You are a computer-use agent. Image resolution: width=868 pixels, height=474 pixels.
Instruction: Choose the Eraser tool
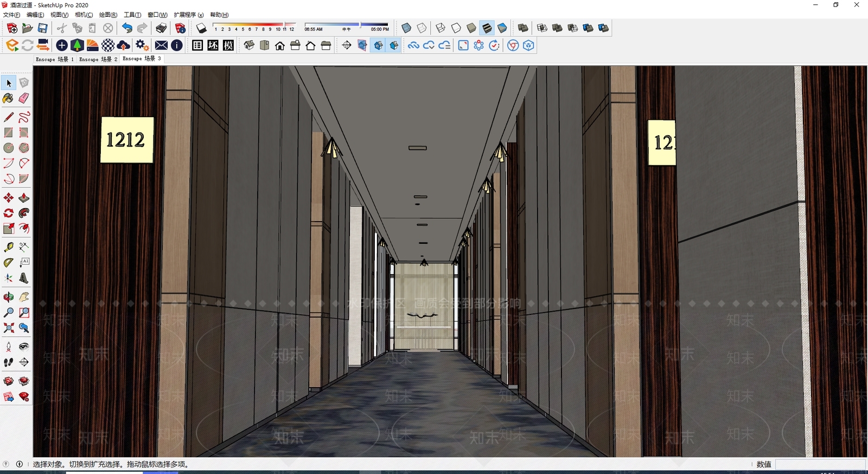pyautogui.click(x=24, y=98)
